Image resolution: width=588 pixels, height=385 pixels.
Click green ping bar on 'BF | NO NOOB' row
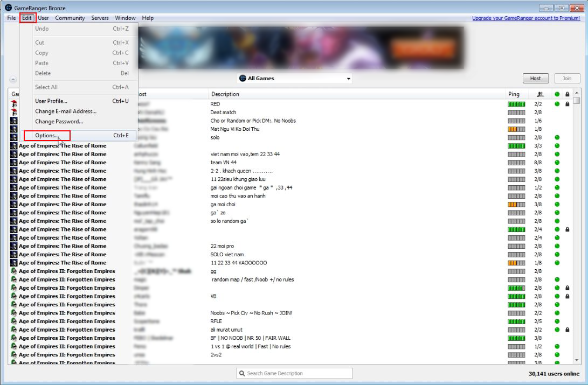[x=516, y=338]
